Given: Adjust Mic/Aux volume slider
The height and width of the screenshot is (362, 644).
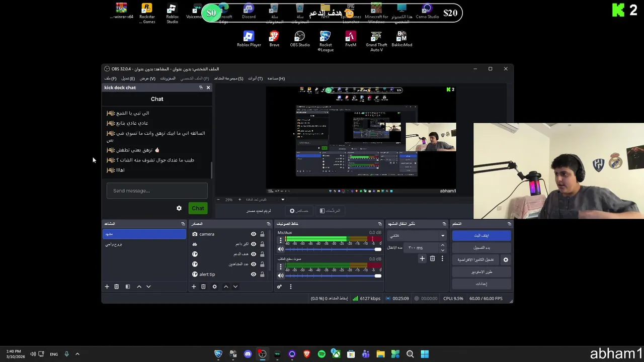Looking at the screenshot, I should [x=334, y=249].
